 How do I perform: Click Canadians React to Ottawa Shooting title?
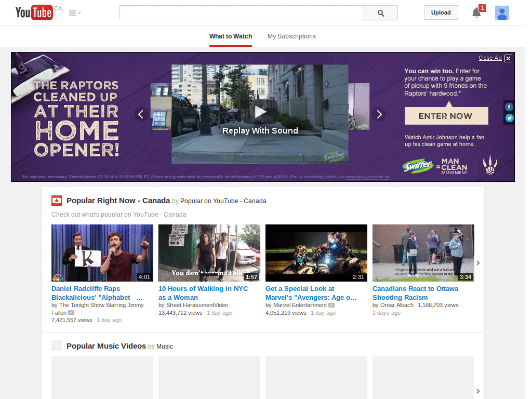[x=415, y=293]
